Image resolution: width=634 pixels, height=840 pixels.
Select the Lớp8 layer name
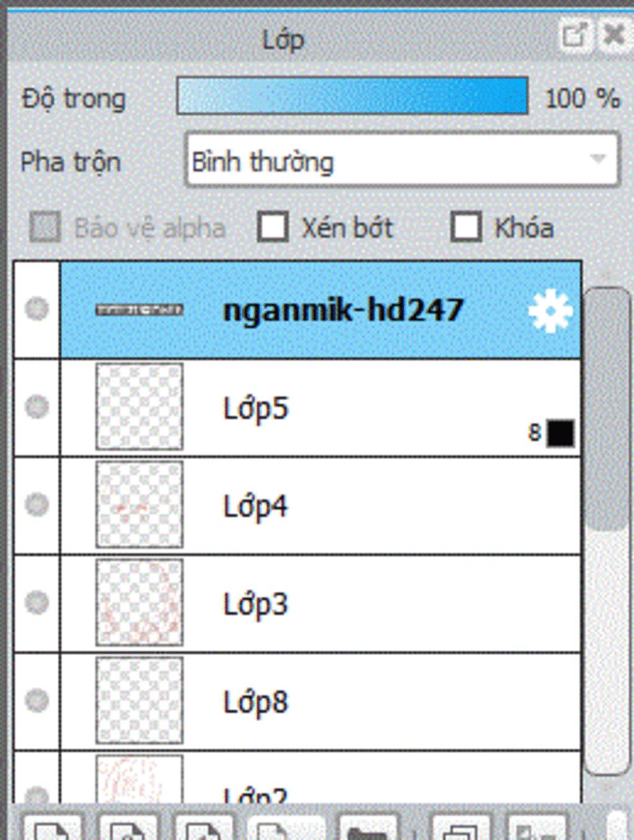255,702
